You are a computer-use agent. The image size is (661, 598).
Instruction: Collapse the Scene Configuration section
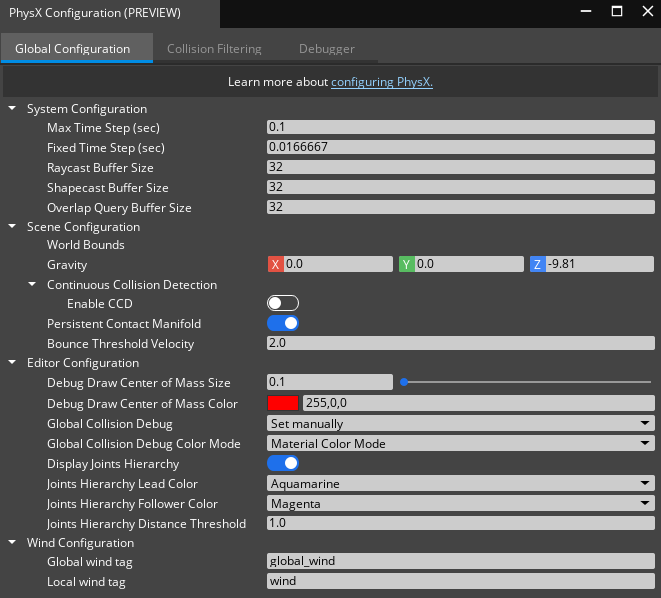pyautogui.click(x=12, y=227)
